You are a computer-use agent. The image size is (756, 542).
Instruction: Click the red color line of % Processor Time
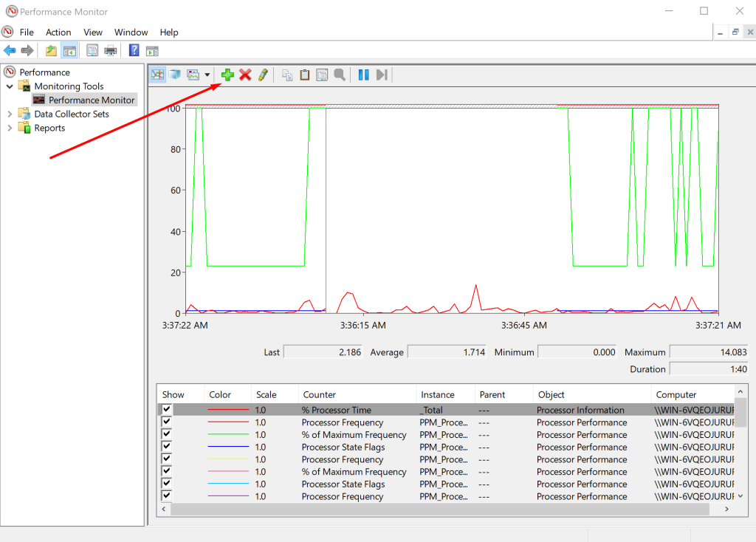tap(228, 410)
